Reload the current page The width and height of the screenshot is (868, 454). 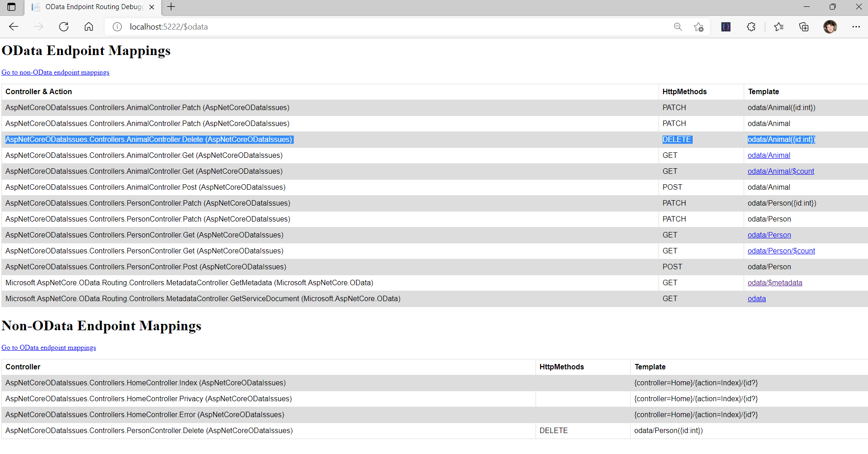click(64, 26)
